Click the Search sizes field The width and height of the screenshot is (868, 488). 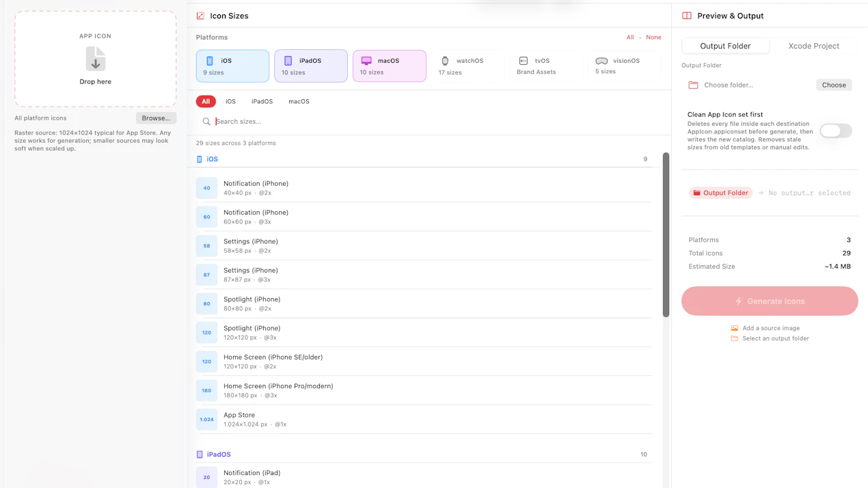tap(429, 121)
